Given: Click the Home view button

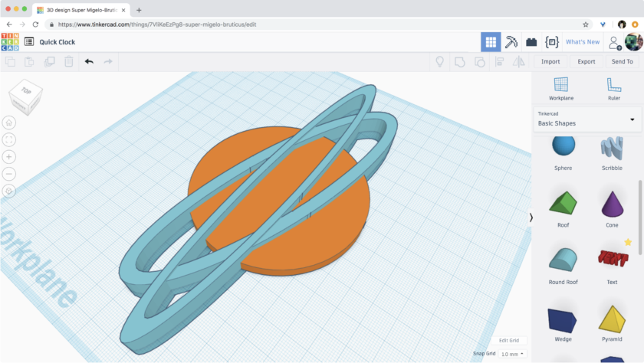Looking at the screenshot, I should [9, 123].
